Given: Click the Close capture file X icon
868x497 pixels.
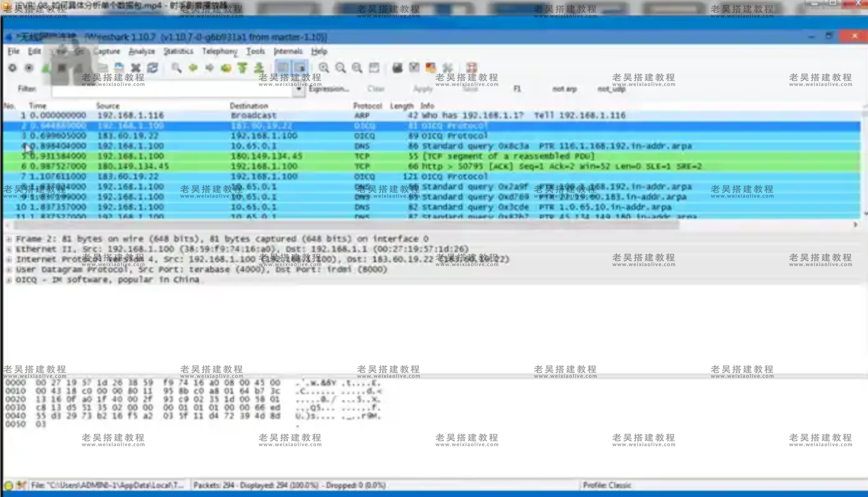Looking at the screenshot, I should tap(135, 68).
